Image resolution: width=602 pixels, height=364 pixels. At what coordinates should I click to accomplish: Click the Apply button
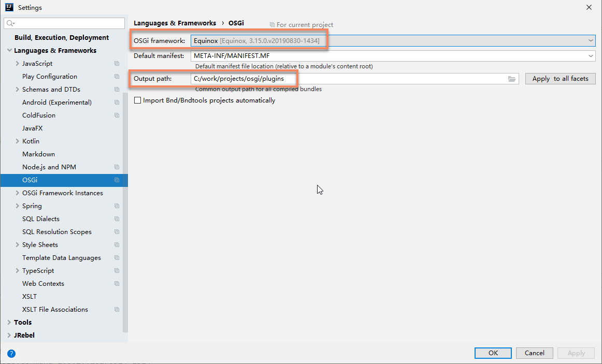pyautogui.click(x=576, y=353)
